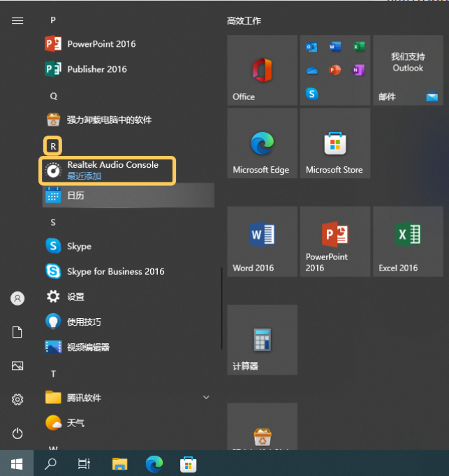449x476 pixels.
Task: Click the small Excel icon in the Office tile group
Action: (x=359, y=47)
